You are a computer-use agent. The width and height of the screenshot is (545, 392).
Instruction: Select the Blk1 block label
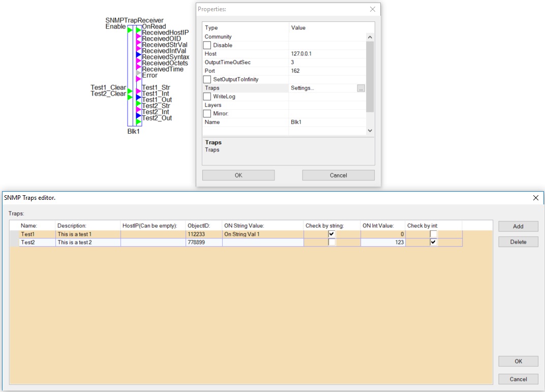click(x=134, y=131)
